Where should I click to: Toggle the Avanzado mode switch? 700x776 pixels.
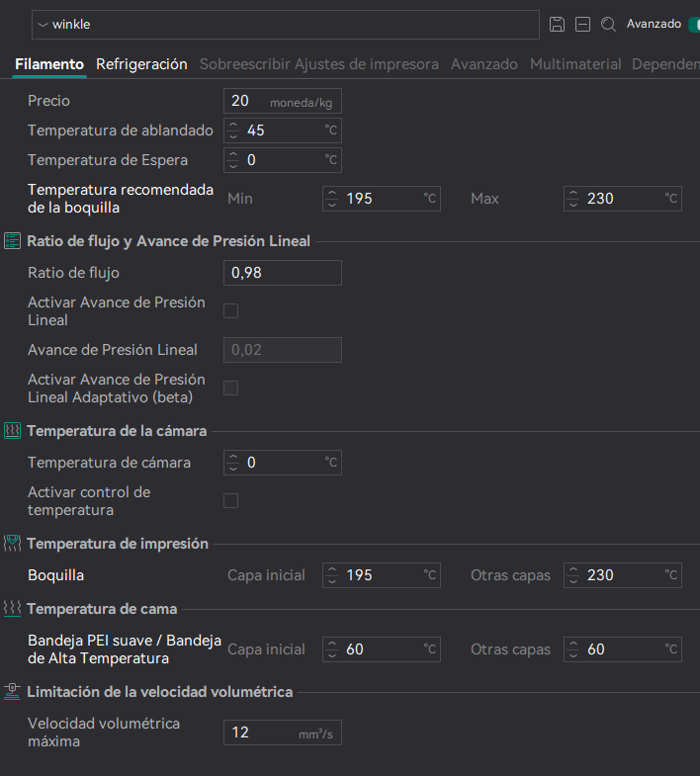point(693,24)
